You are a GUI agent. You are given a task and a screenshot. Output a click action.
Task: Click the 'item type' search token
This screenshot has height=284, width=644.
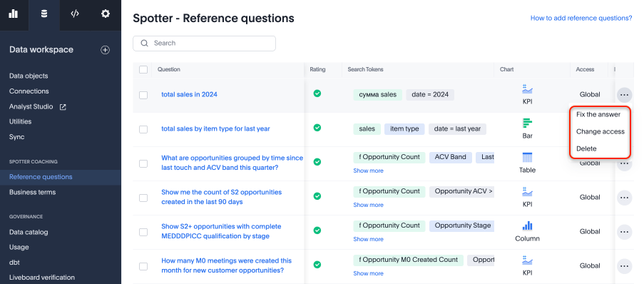click(x=404, y=129)
